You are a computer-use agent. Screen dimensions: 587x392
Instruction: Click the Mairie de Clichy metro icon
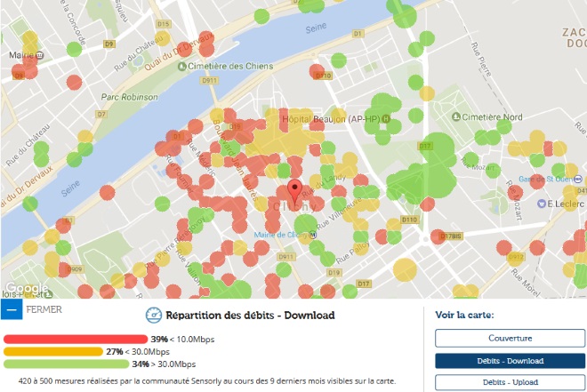tap(313, 236)
